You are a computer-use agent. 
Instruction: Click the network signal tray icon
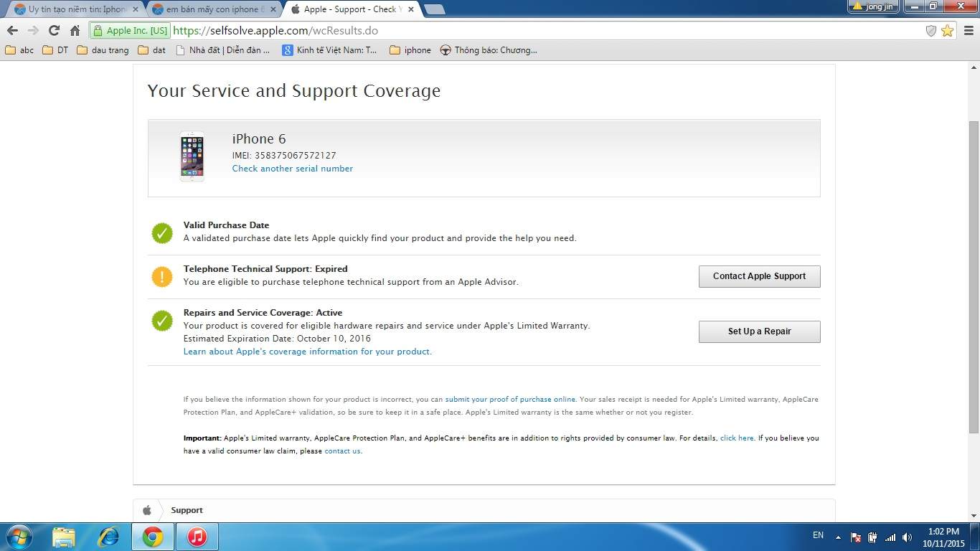click(890, 537)
